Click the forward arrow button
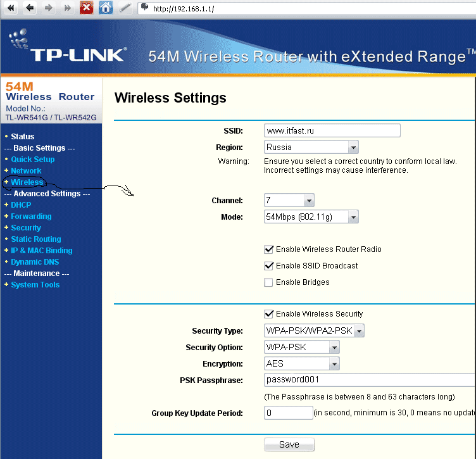 click(49, 8)
